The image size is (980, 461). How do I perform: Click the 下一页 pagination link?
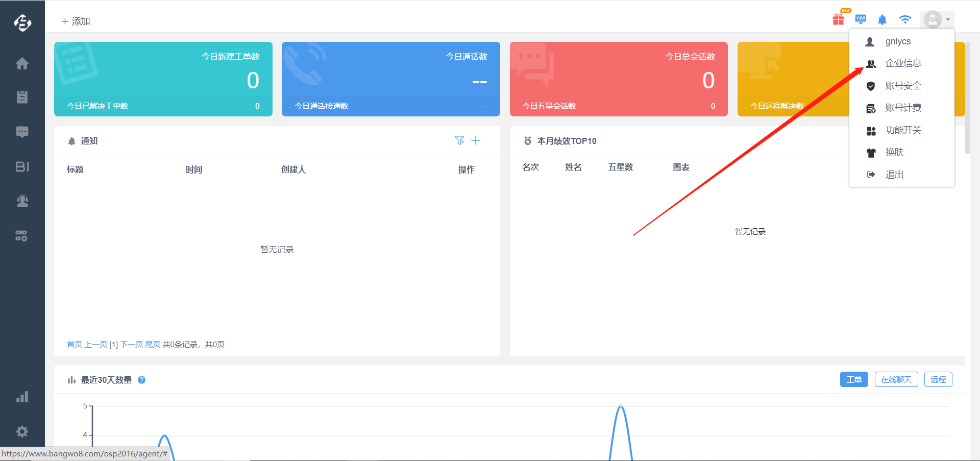pos(131,345)
